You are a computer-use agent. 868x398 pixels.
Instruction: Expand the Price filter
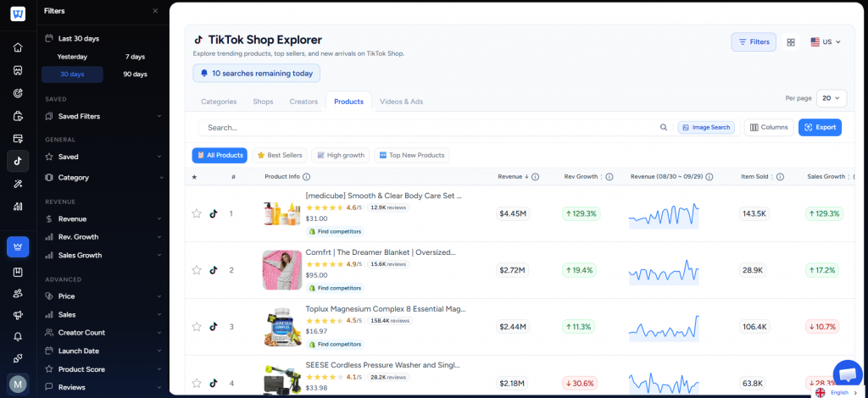point(103,296)
